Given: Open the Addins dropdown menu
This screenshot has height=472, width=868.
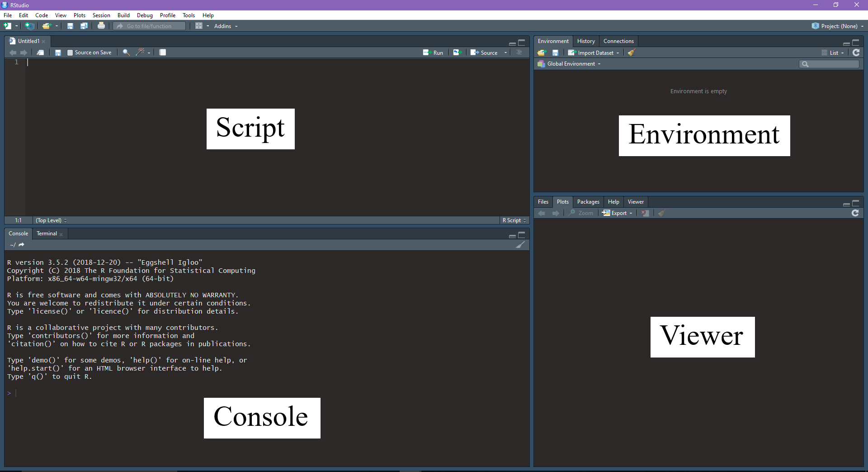Looking at the screenshot, I should coord(226,26).
